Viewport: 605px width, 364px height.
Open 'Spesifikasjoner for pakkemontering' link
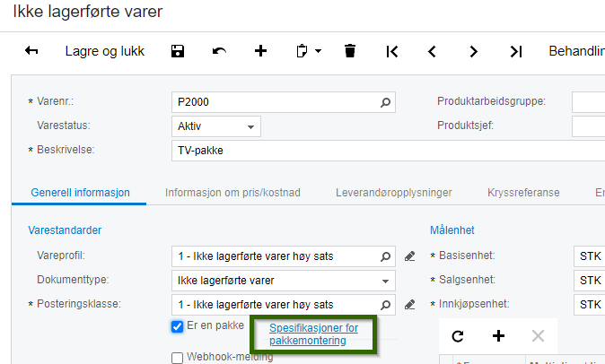tap(313, 334)
